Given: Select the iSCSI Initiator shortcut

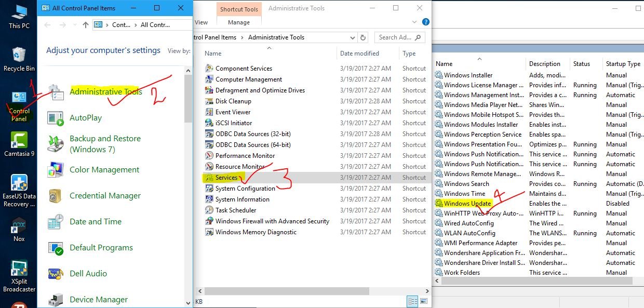Looking at the screenshot, I should pyautogui.click(x=234, y=123).
